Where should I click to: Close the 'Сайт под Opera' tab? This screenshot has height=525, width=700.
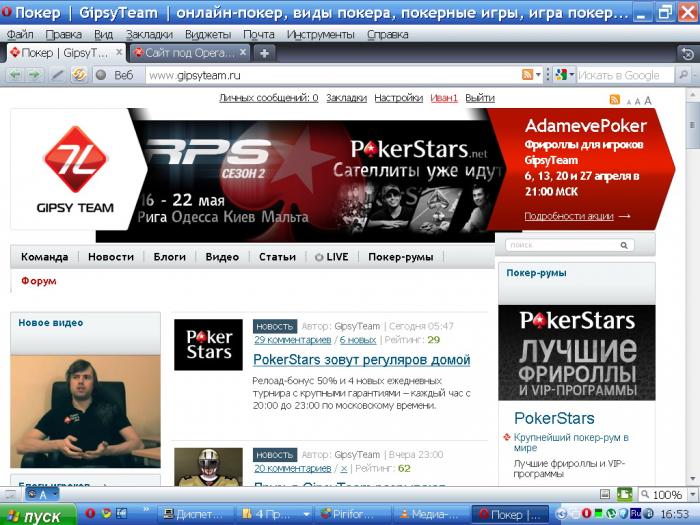tap(242, 52)
